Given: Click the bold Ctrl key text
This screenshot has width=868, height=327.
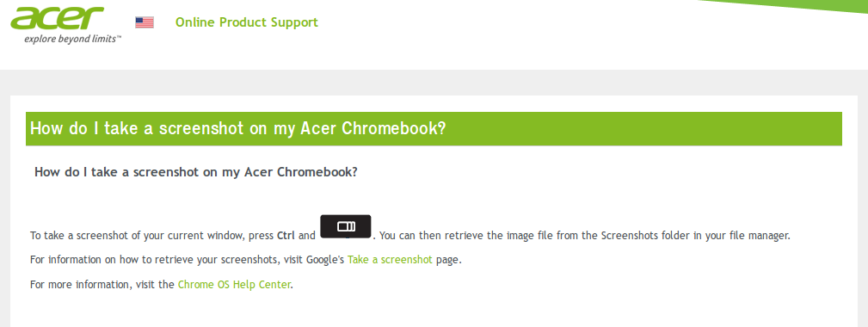Looking at the screenshot, I should (x=286, y=236).
